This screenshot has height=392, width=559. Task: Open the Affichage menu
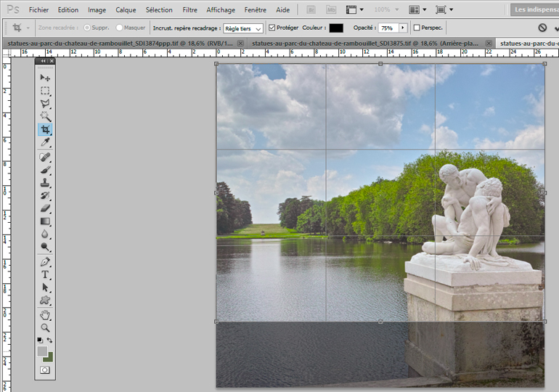tap(221, 10)
